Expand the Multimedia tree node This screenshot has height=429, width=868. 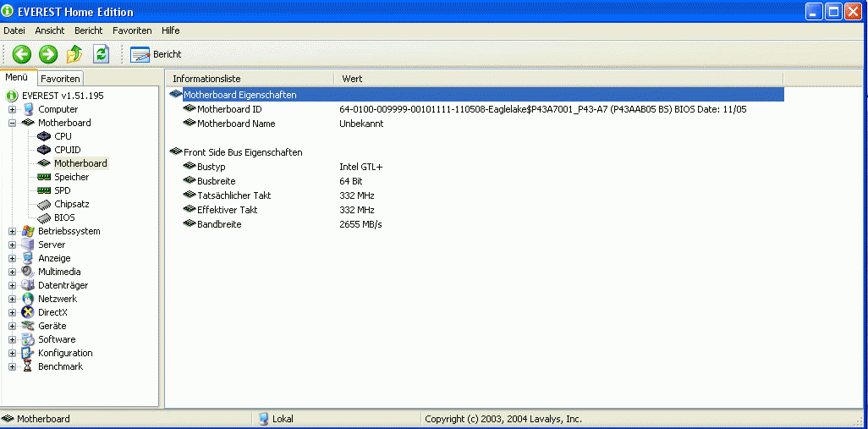pyautogui.click(x=12, y=272)
